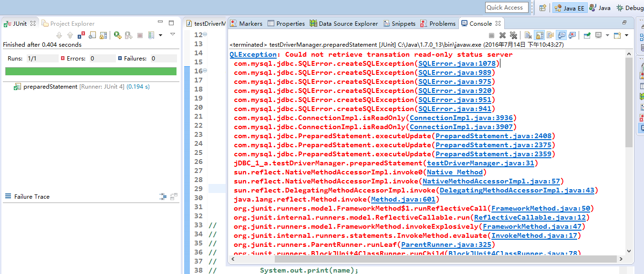This screenshot has height=274, width=644.
Task: Minimize the JUnit panel
Action: coord(161,21)
